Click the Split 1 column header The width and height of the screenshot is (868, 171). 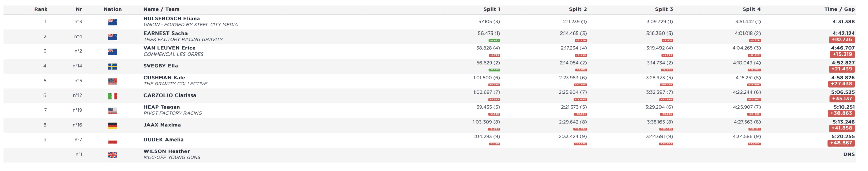[492, 9]
